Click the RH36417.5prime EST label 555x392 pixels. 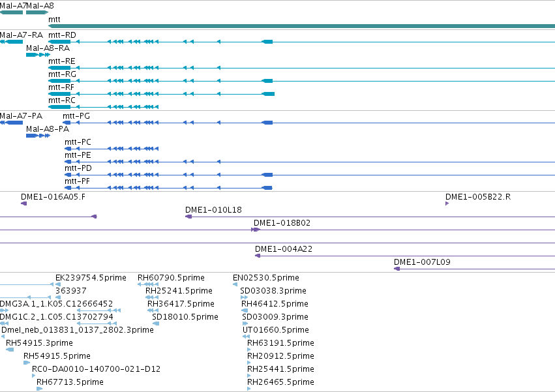[181, 304]
